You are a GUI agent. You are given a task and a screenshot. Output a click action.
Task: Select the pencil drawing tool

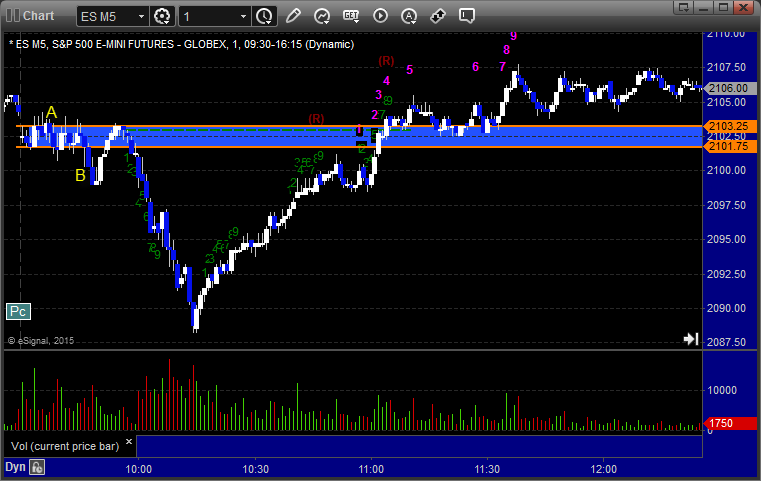pos(293,16)
